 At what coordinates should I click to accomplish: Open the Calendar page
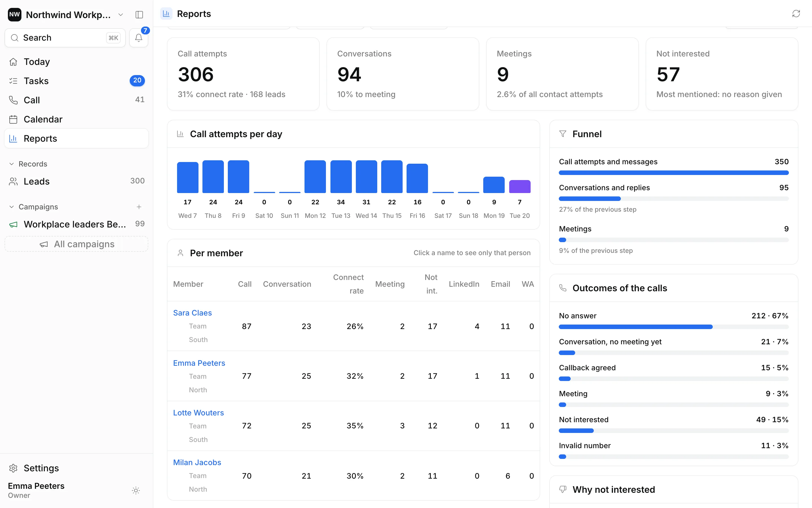click(x=76, y=119)
